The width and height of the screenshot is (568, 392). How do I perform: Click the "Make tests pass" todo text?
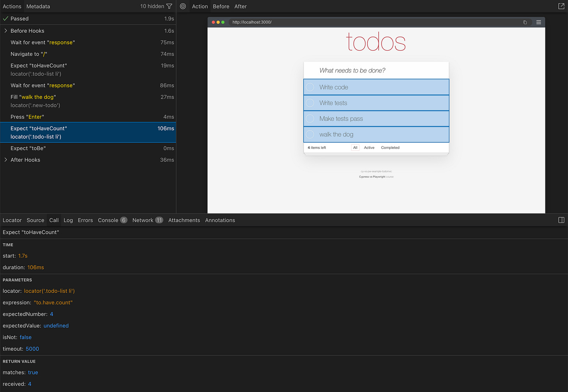tap(341, 119)
